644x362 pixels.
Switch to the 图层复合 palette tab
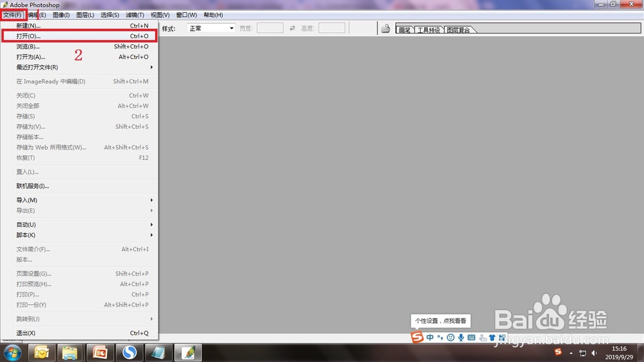tap(458, 30)
